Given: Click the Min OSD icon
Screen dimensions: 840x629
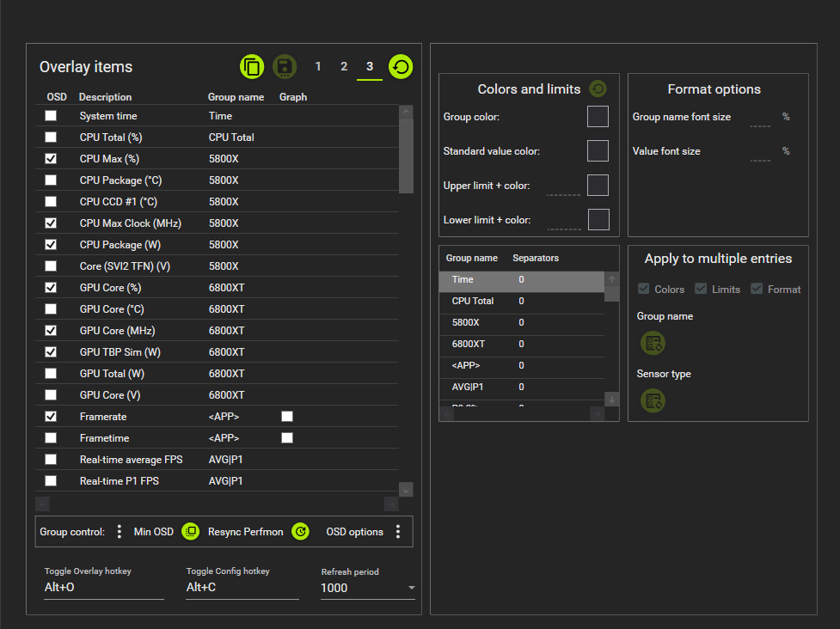Looking at the screenshot, I should (191, 532).
